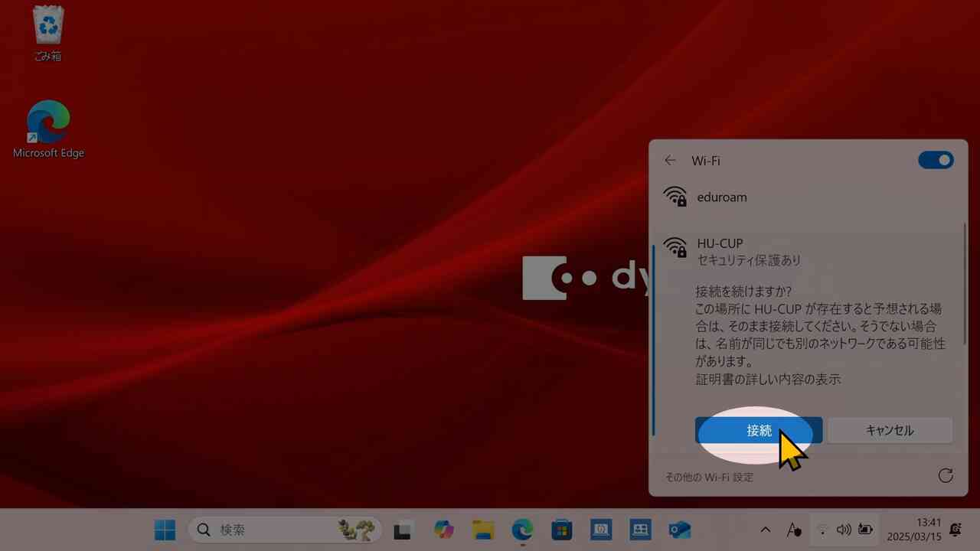The height and width of the screenshot is (551, 980).
Task: Open the notification bell in the taskbar
Action: [955, 529]
